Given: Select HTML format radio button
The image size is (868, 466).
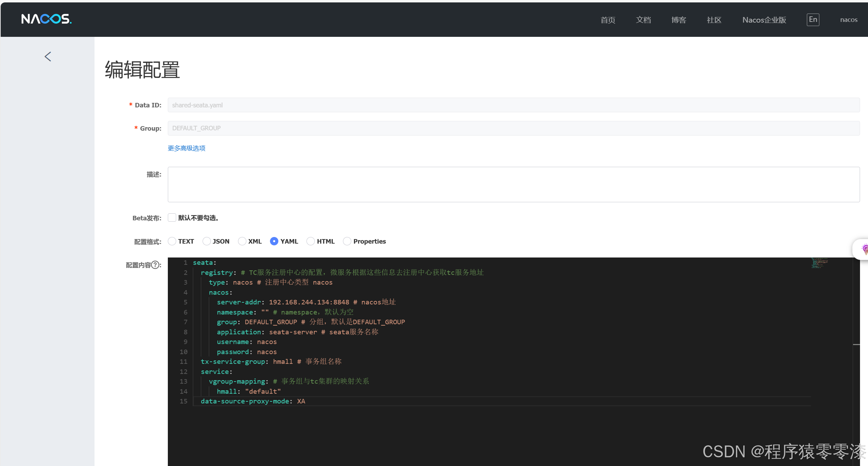Looking at the screenshot, I should click(x=311, y=241).
